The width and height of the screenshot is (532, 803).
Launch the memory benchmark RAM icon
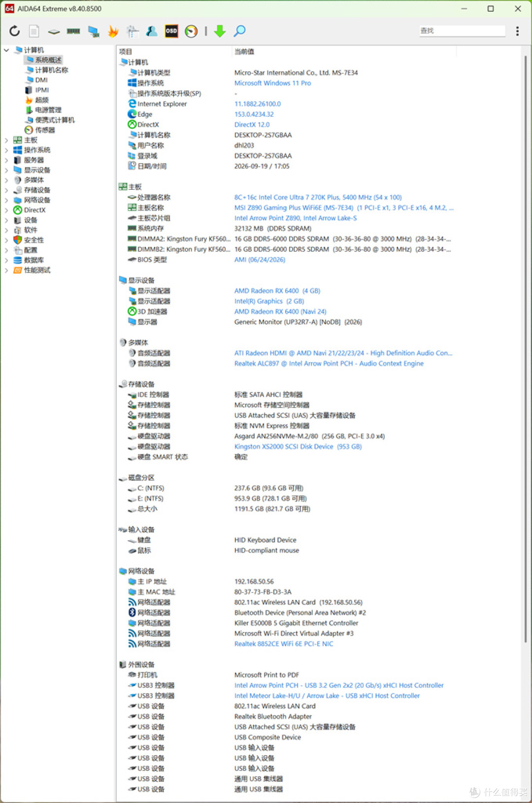(73, 31)
